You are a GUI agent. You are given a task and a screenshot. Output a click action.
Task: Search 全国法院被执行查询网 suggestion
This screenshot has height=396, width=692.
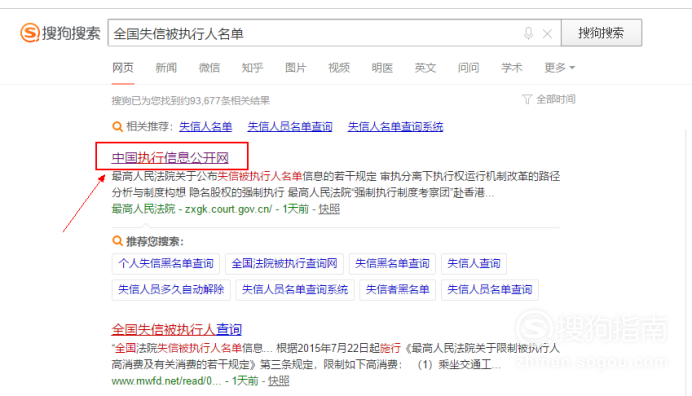point(285,264)
